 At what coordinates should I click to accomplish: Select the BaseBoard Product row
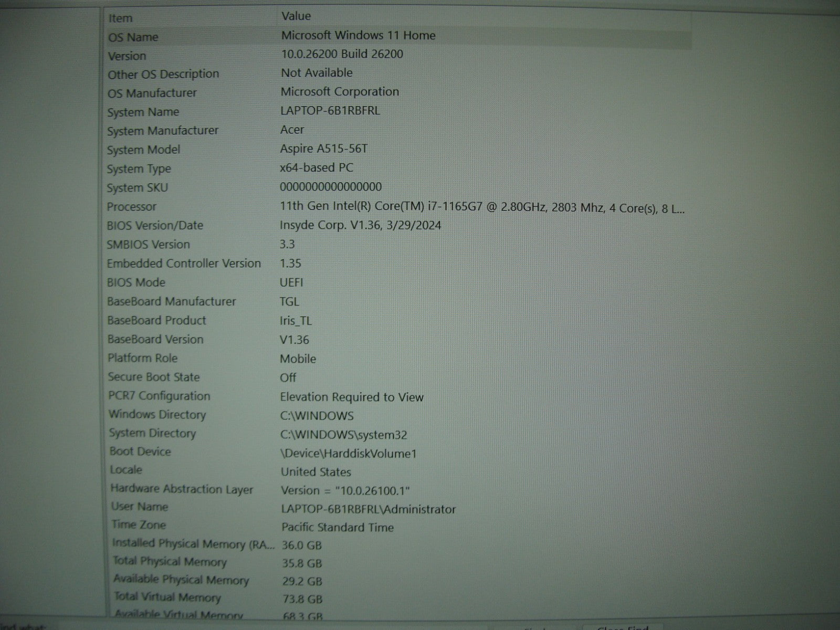156,320
